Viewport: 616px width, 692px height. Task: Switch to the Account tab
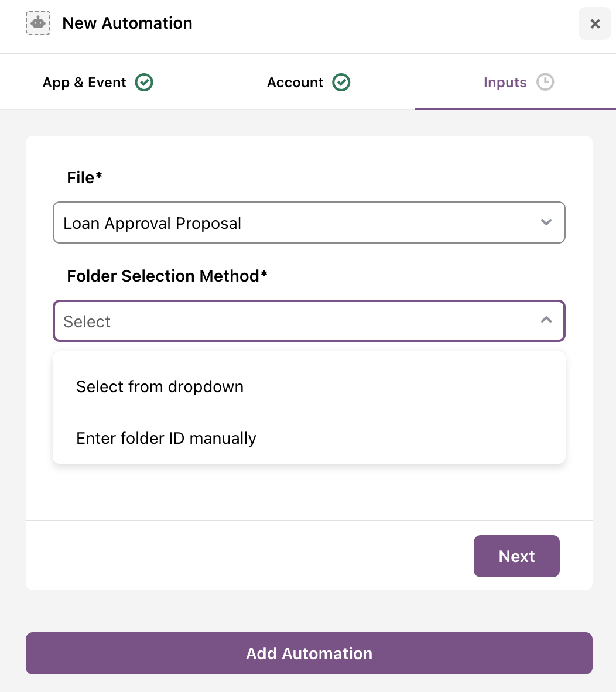pos(309,82)
